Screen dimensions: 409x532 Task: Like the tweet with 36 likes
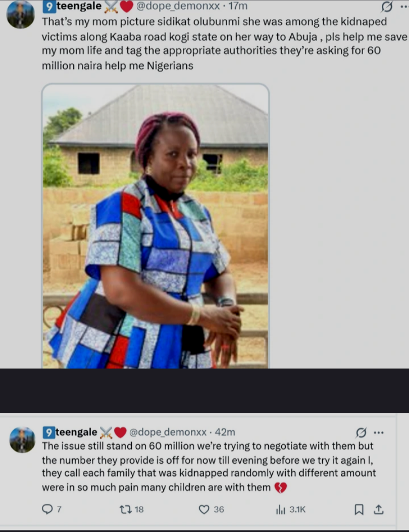[204, 509]
